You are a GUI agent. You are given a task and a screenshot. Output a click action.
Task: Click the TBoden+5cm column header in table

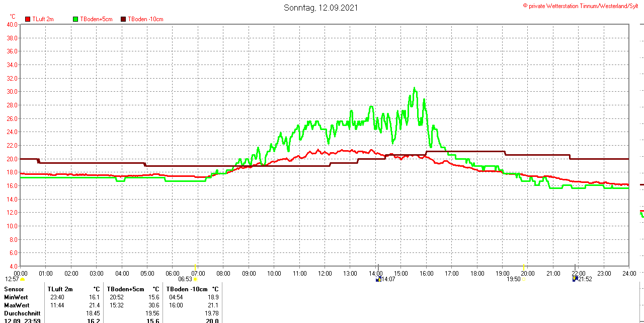pos(125,289)
